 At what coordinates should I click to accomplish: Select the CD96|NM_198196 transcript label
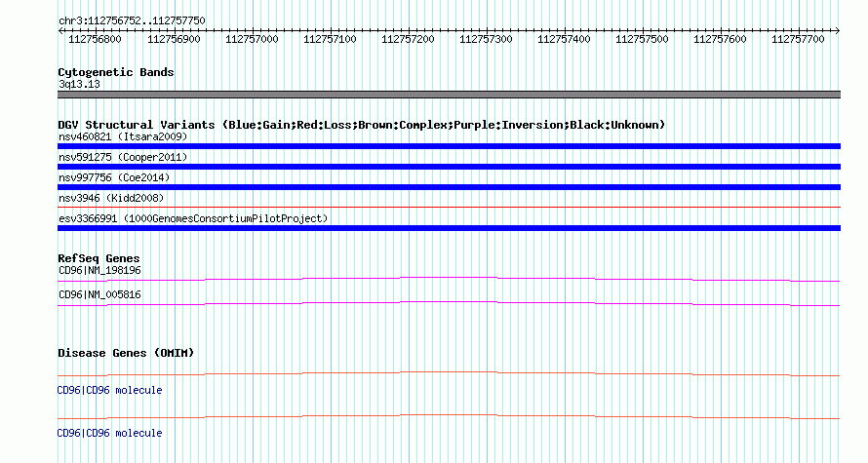(x=99, y=271)
